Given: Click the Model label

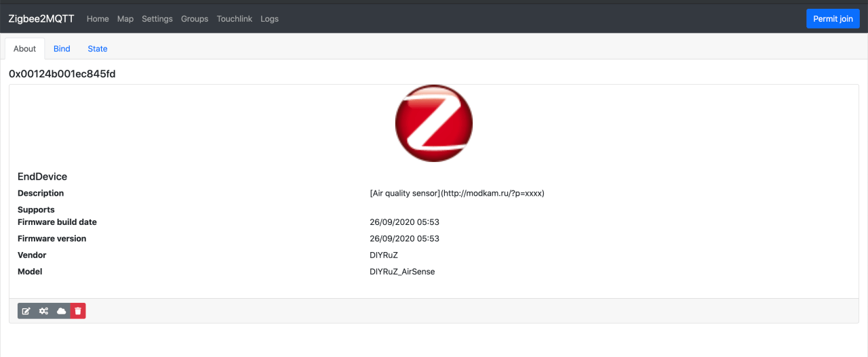Looking at the screenshot, I should point(30,272).
